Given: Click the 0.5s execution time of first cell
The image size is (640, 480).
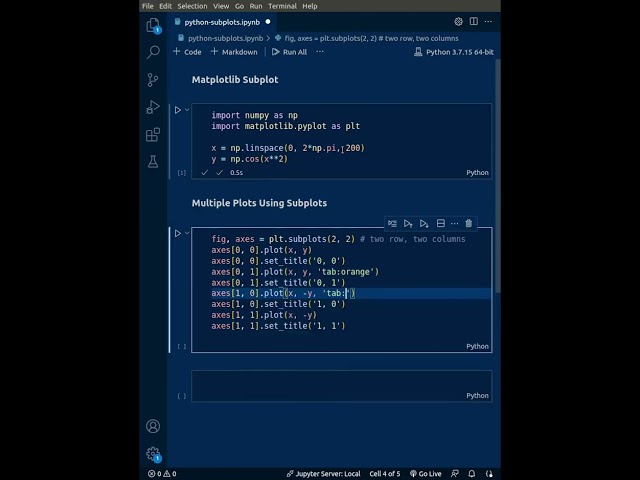Looking at the screenshot, I should pos(236,173).
